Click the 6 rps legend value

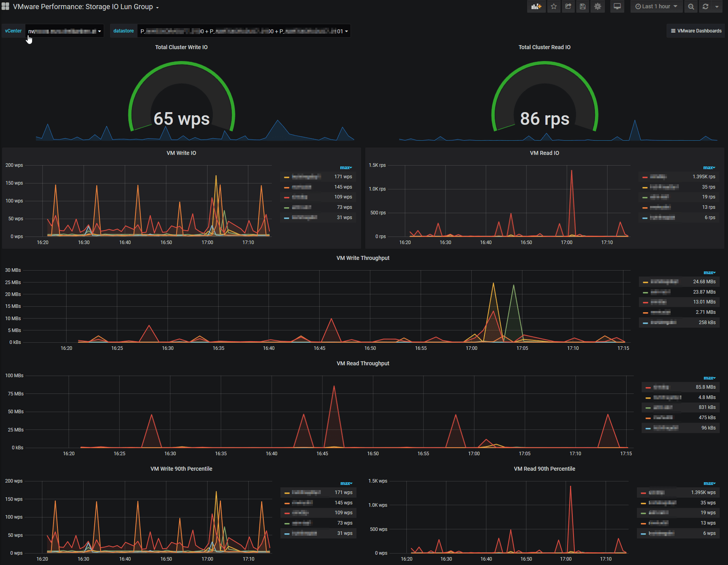[710, 218]
